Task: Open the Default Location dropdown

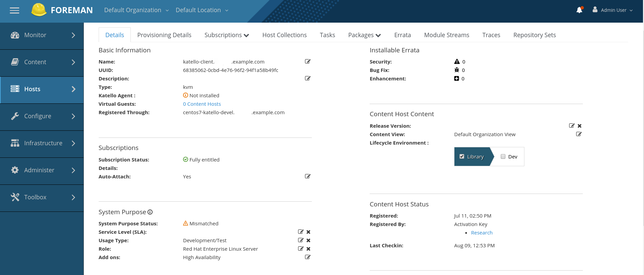Action: (x=202, y=10)
